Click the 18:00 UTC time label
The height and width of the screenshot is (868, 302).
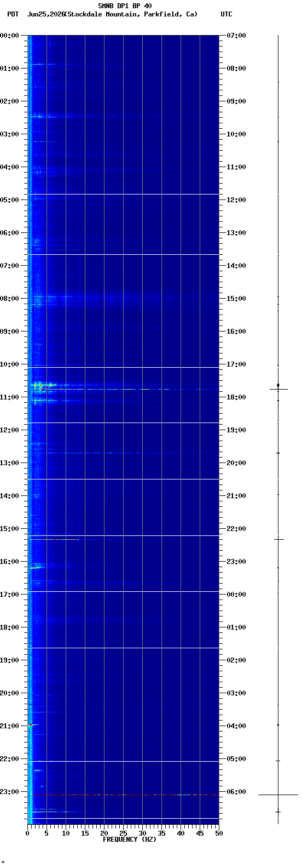coord(236,397)
